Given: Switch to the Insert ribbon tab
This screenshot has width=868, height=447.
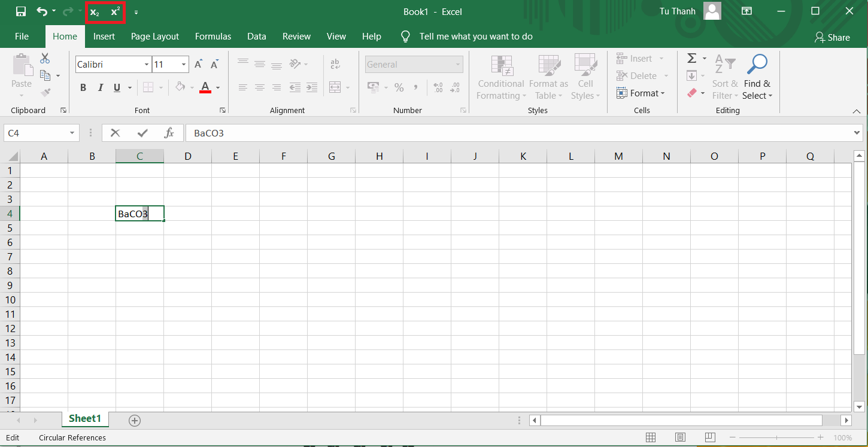Looking at the screenshot, I should 104,37.
